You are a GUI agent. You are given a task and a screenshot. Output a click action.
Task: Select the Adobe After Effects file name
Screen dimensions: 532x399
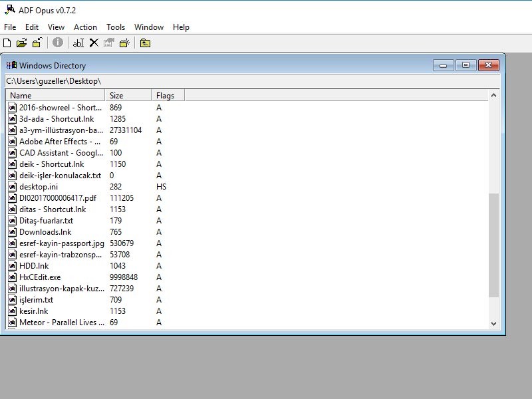[x=60, y=142]
